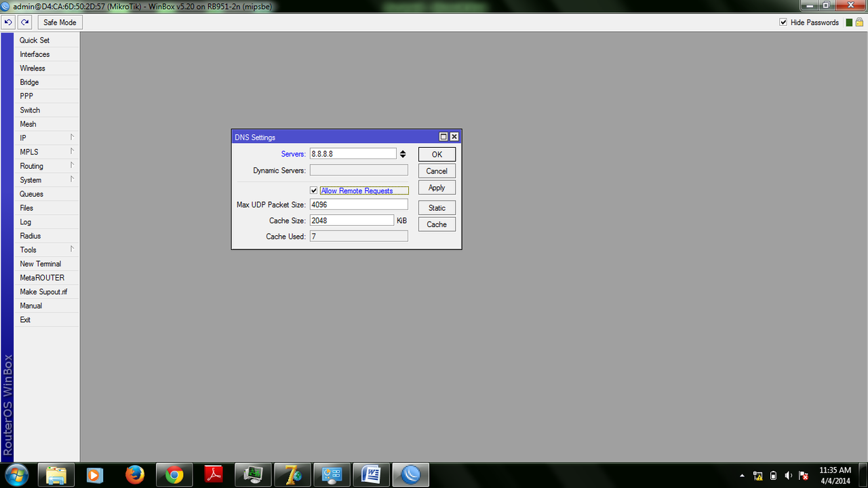Cancel the DNS Settings dialog

[x=437, y=171]
